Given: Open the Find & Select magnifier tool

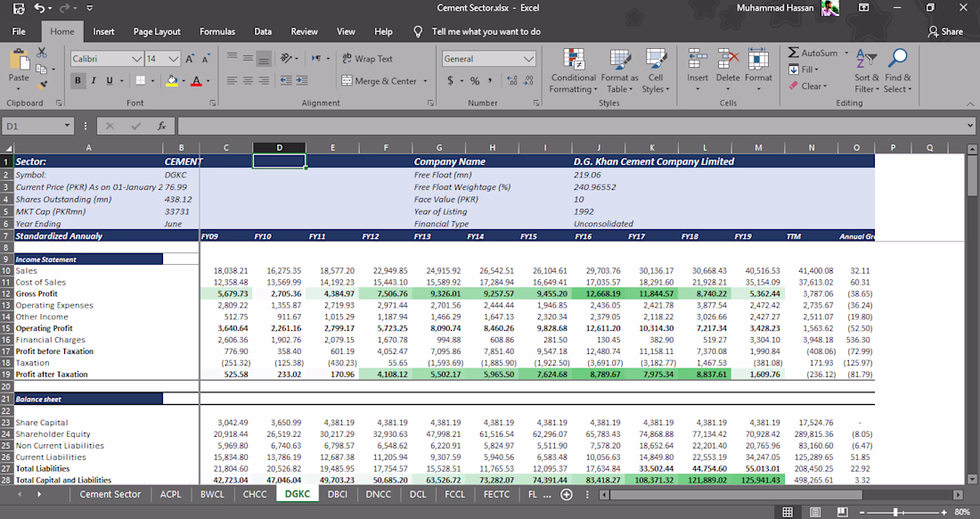Looking at the screenshot, I should 899,58.
